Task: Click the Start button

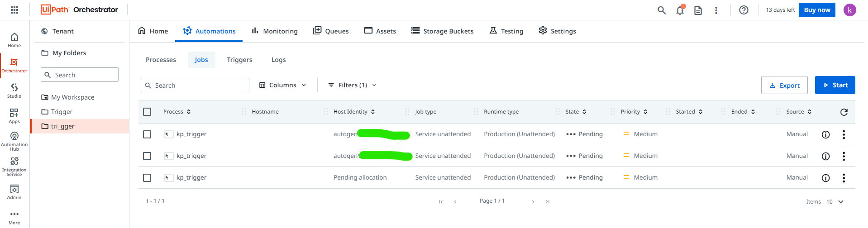Action: click(835, 85)
